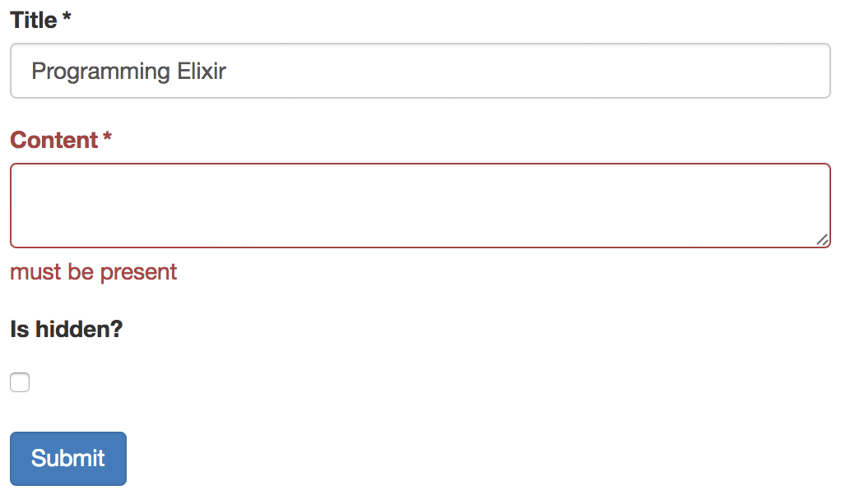Screen dimensions: 841x504
Task: Place cursor in red-bordered Content box
Action: 420,206
